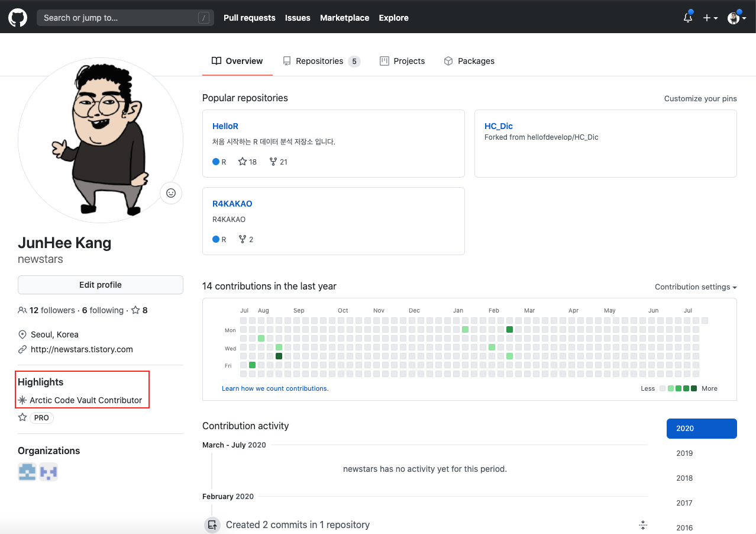Open Issues in top nav

(x=298, y=18)
